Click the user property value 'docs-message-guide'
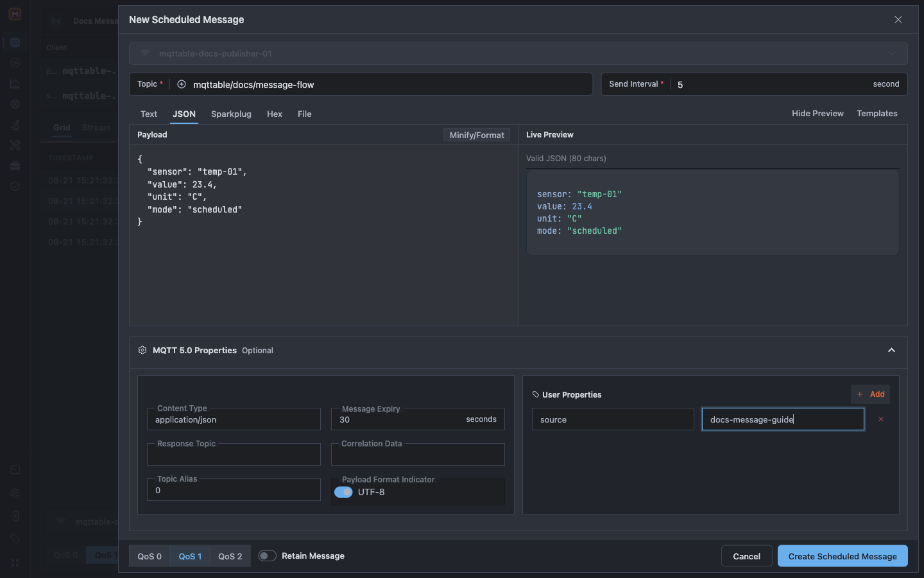Image resolution: width=924 pixels, height=578 pixels. (783, 419)
